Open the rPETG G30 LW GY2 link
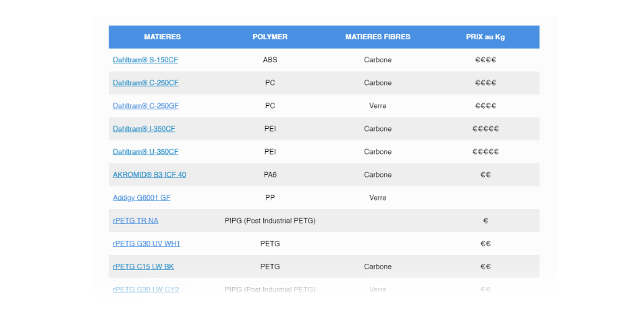Screen dimensions: 644x328 pyautogui.click(x=146, y=290)
